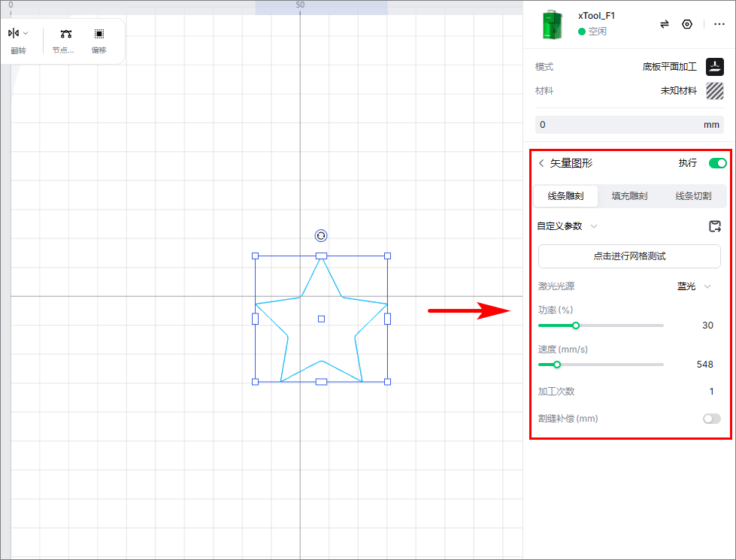Click the 点击进行网格测试 button

click(x=629, y=256)
